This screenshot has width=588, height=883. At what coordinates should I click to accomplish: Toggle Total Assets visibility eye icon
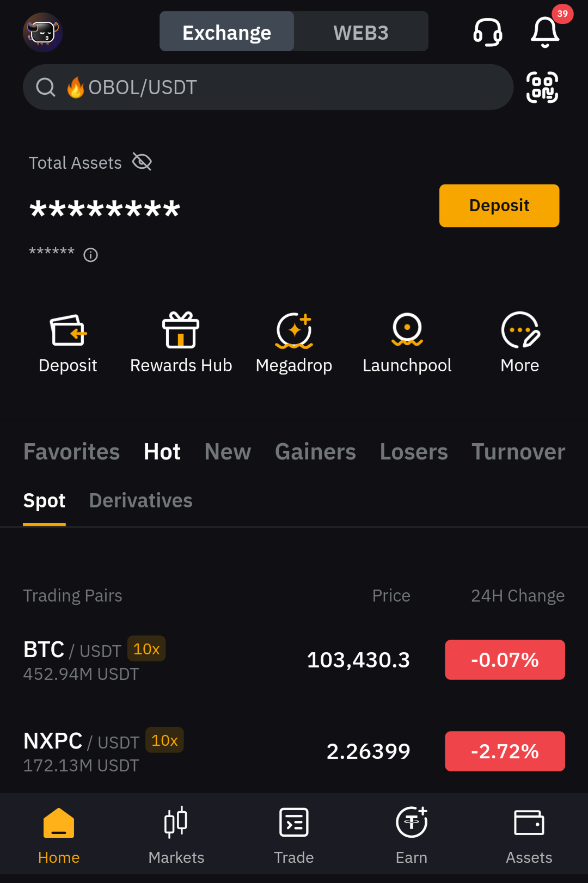click(142, 162)
